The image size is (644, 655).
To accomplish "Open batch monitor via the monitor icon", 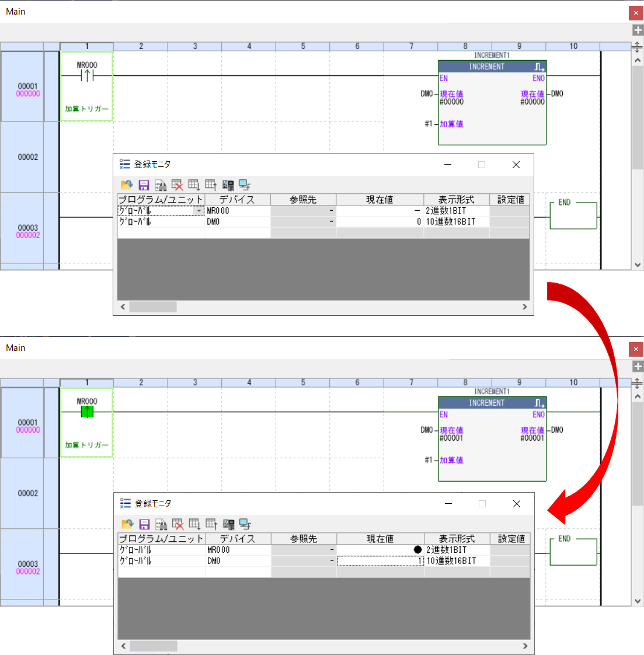I will click(229, 185).
